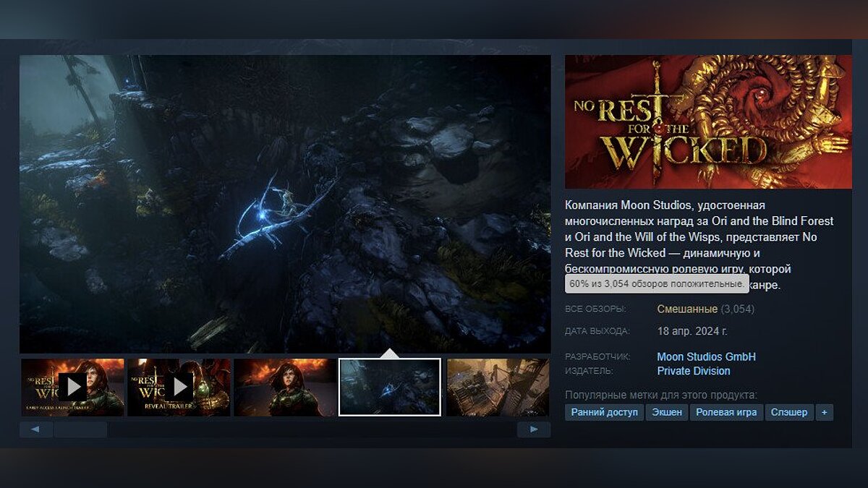Screen dimensions: 868x488
Task: Click the No Rest for the Wicked header image
Action: point(708,121)
